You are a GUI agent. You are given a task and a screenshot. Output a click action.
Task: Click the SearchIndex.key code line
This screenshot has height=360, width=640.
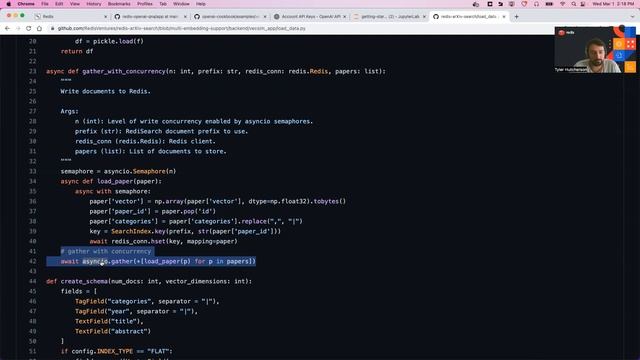[x=185, y=231]
